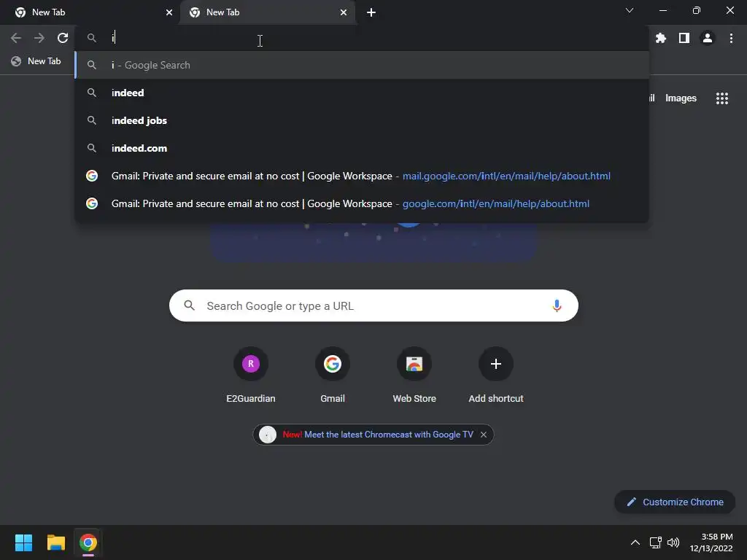Choose the "indeed jobs" suggestion

(x=362, y=120)
